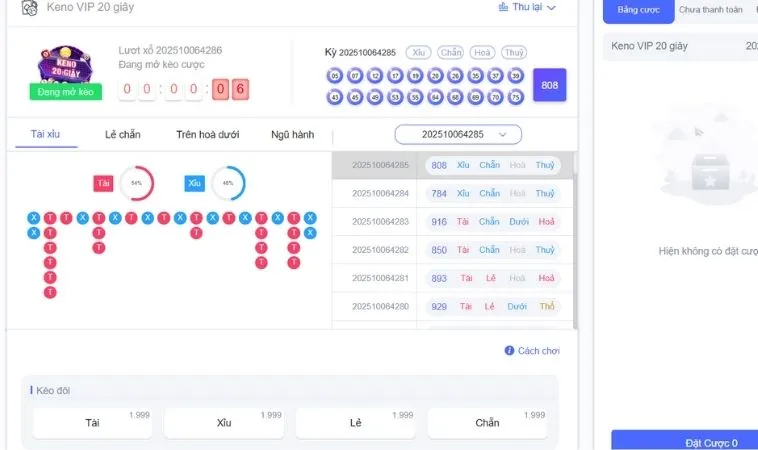
Task: Bet on Xỉu in Kèo đôi
Action: (224, 423)
